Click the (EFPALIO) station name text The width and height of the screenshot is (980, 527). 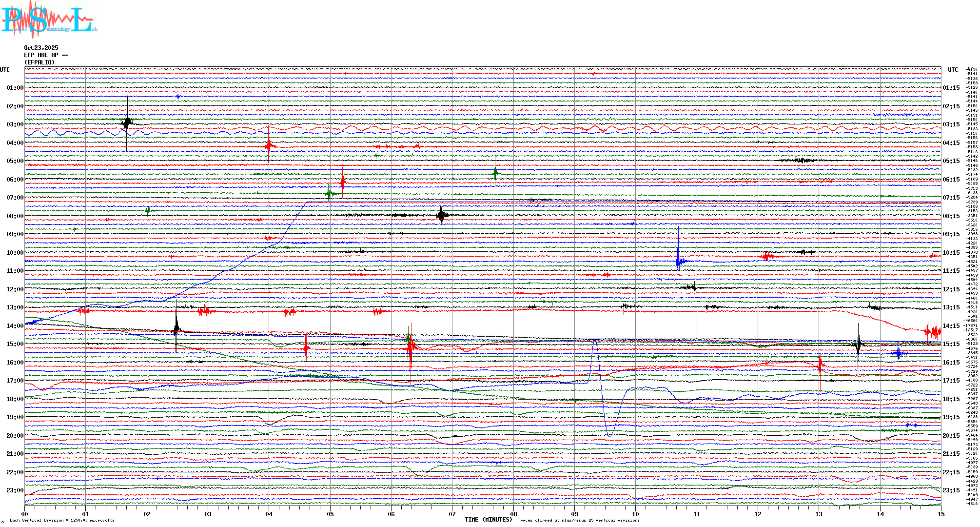(39, 62)
